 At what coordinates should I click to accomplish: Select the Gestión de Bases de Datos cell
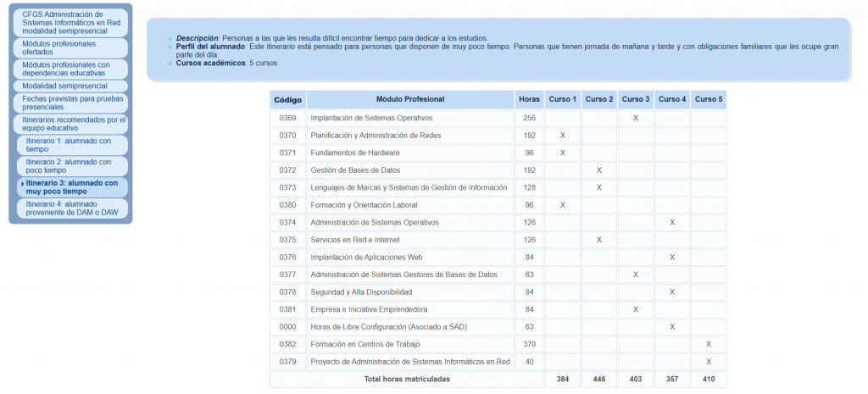(410, 170)
